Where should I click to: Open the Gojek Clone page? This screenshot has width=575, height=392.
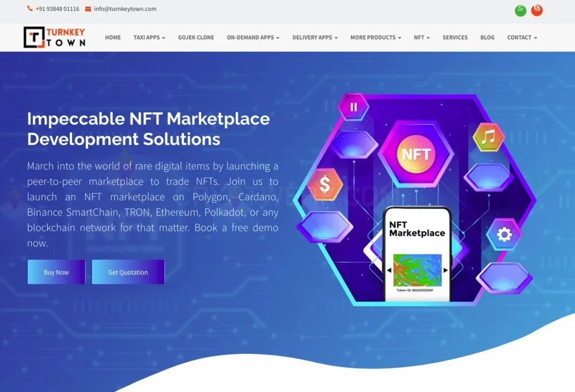click(196, 37)
